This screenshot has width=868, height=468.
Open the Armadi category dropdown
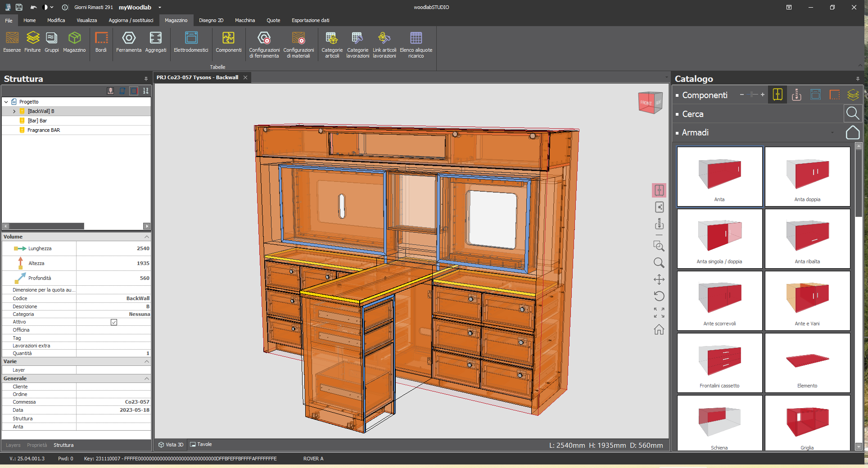click(832, 133)
